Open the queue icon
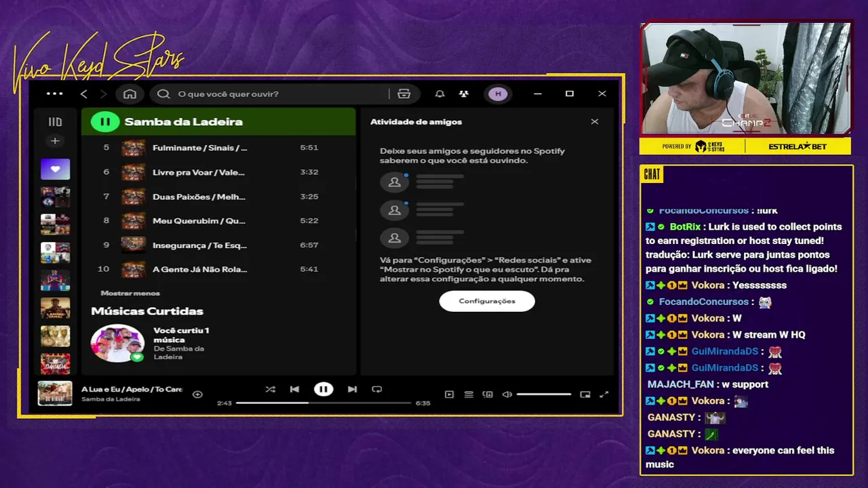Screen dimensions: 868x488 (x=469, y=394)
